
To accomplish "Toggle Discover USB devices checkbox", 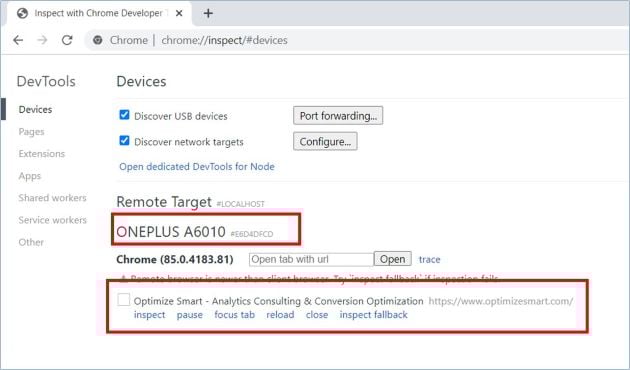I will (124, 115).
